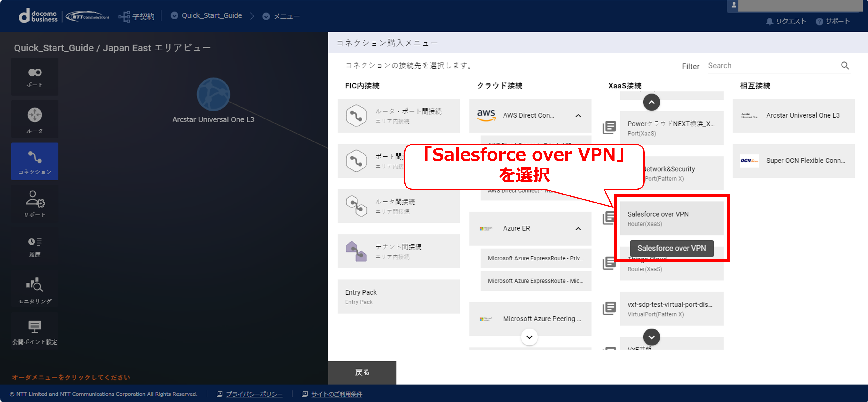Click the Arcstar Universal One L3 globe node

[213, 94]
